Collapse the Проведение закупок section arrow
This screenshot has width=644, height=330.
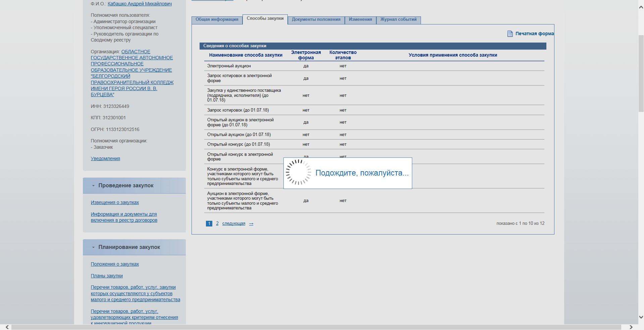[x=93, y=186]
